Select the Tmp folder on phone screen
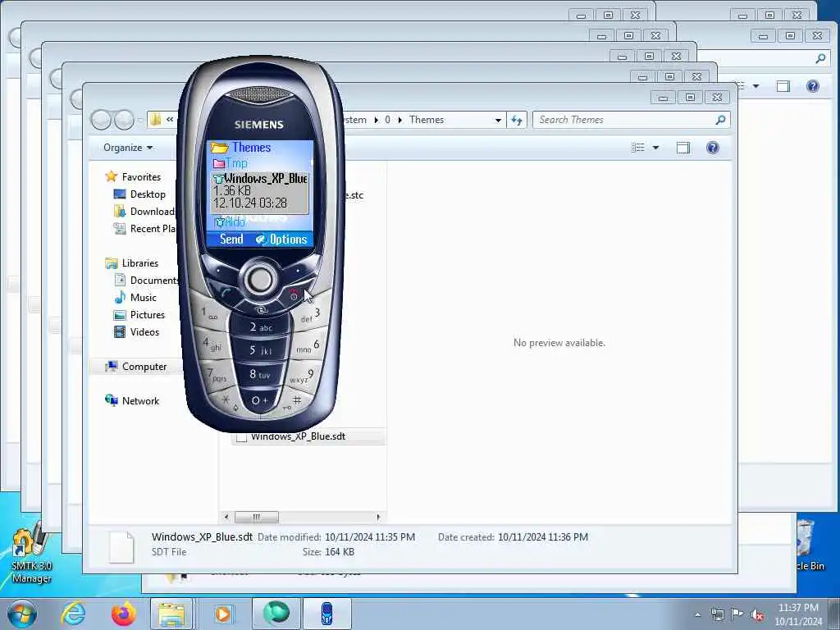The height and width of the screenshot is (630, 840). click(231, 163)
